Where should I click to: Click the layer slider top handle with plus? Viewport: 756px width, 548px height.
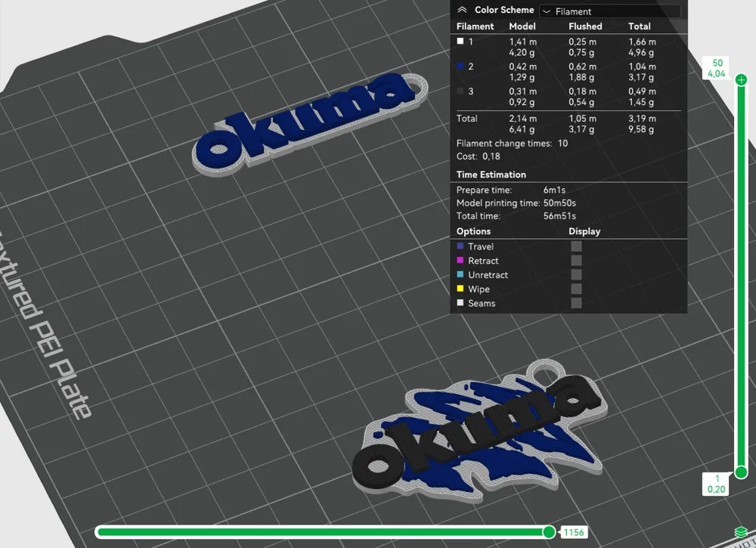click(742, 80)
